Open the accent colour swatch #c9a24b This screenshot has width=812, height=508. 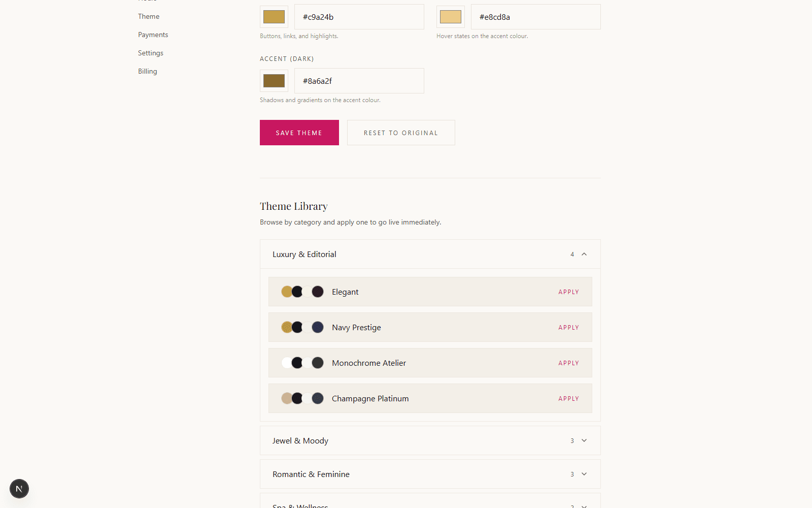[274, 17]
